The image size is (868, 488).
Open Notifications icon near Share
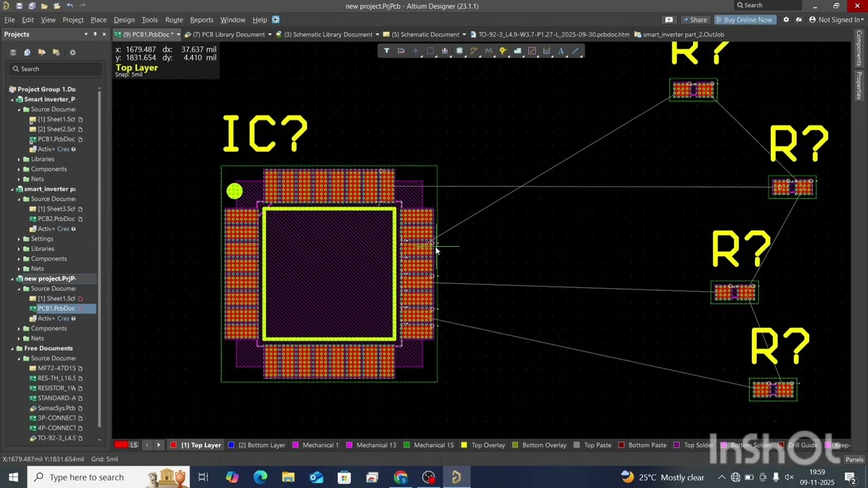[x=669, y=20]
